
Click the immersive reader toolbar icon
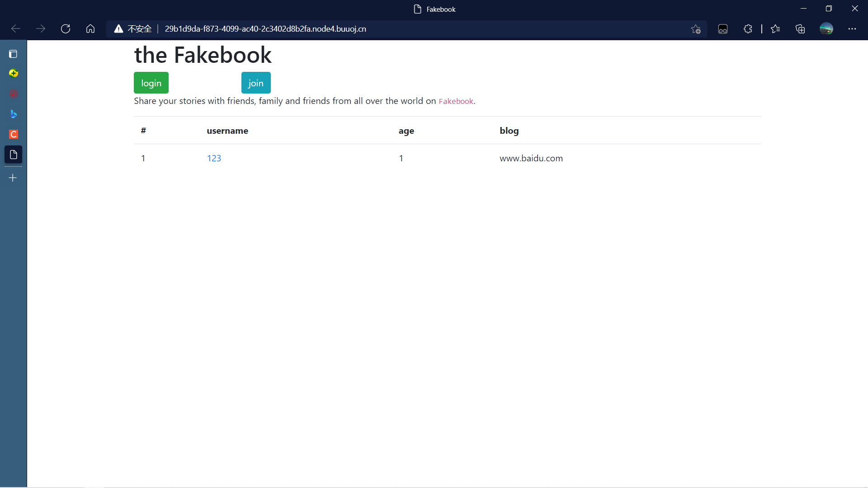coord(723,29)
